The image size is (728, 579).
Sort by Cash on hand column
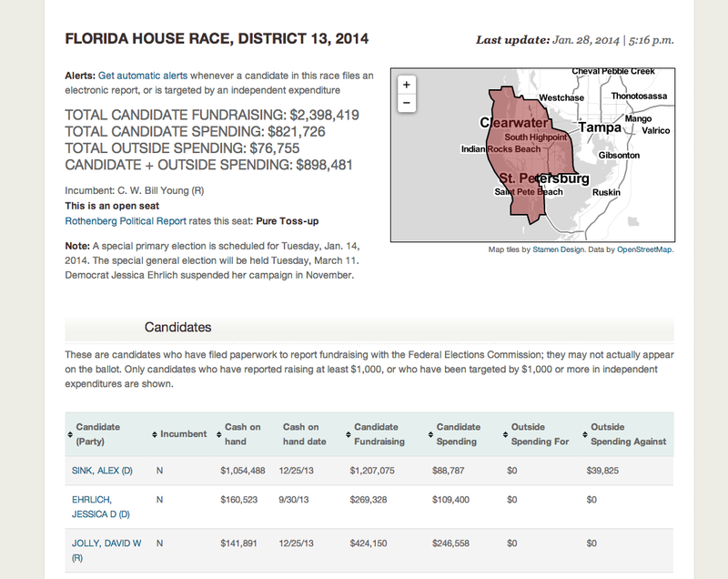pyautogui.click(x=242, y=434)
